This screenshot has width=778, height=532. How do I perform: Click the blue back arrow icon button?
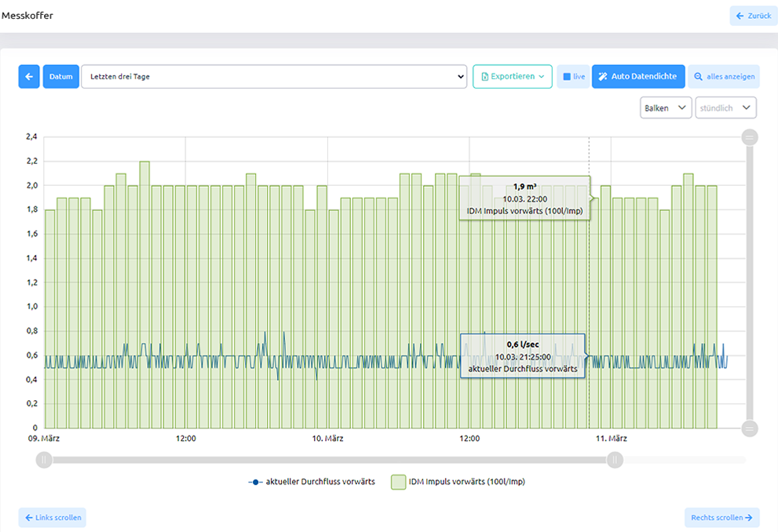29,77
